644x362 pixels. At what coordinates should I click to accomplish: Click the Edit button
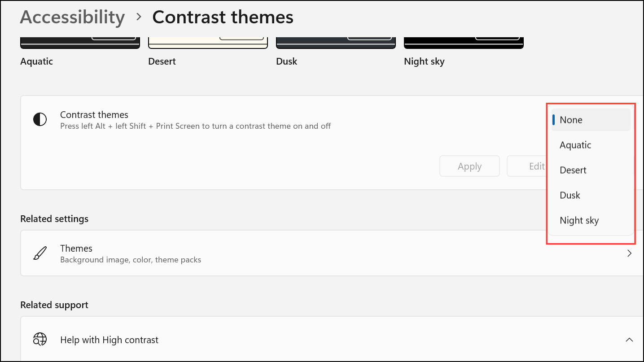click(527, 166)
